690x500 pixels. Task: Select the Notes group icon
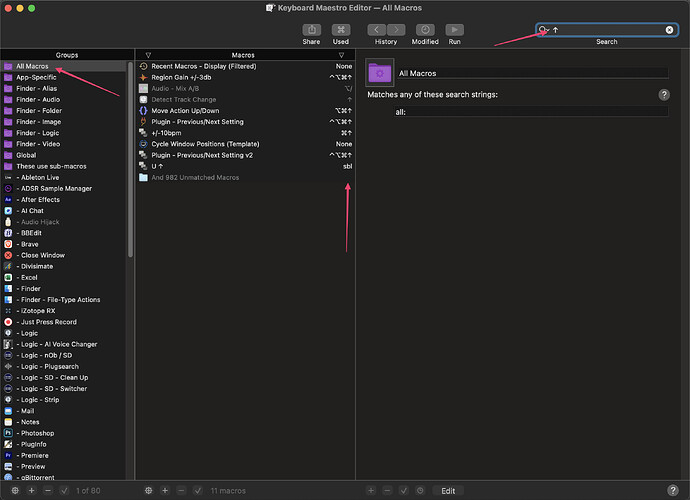[x=8, y=422]
